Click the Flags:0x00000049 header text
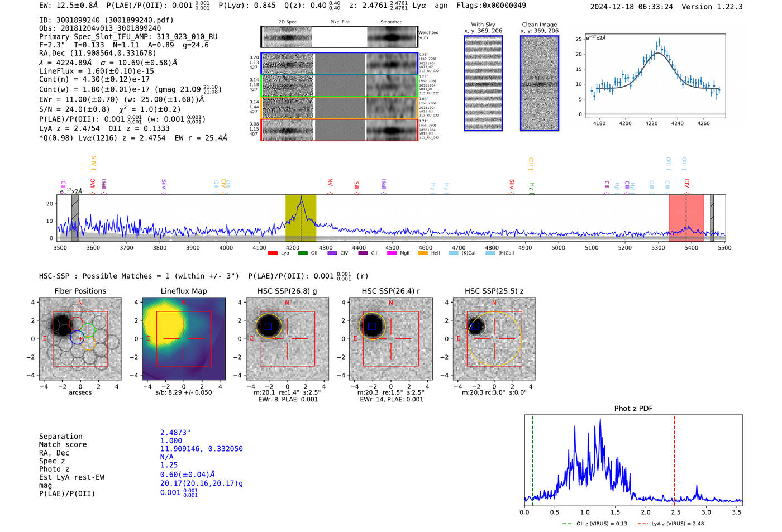This screenshot has width=782, height=532. pos(491,6)
